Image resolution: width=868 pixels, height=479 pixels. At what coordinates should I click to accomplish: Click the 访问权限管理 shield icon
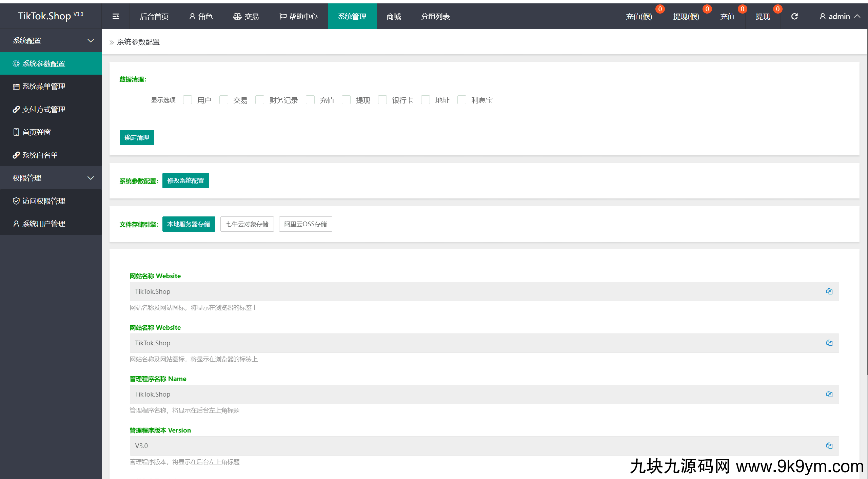16,201
